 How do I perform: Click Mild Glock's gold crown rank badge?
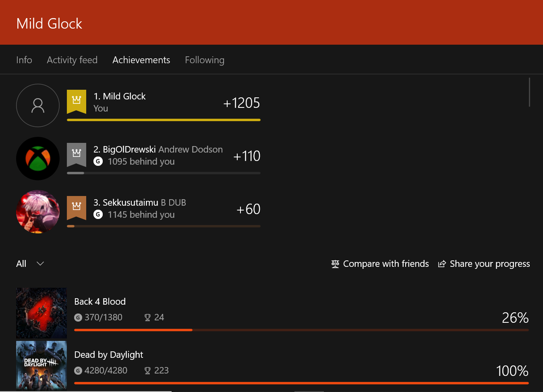coord(77,101)
